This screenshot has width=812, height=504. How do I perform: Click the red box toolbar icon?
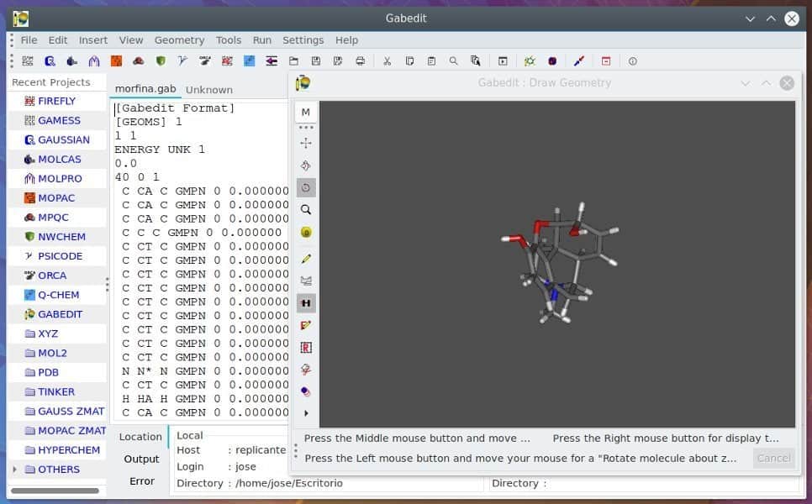click(x=606, y=61)
